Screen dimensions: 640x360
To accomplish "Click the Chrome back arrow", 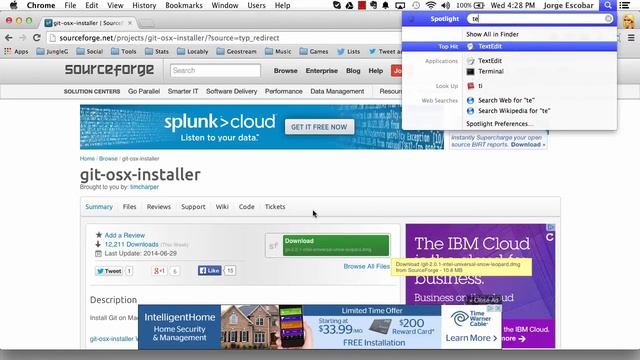I will tap(9, 38).
